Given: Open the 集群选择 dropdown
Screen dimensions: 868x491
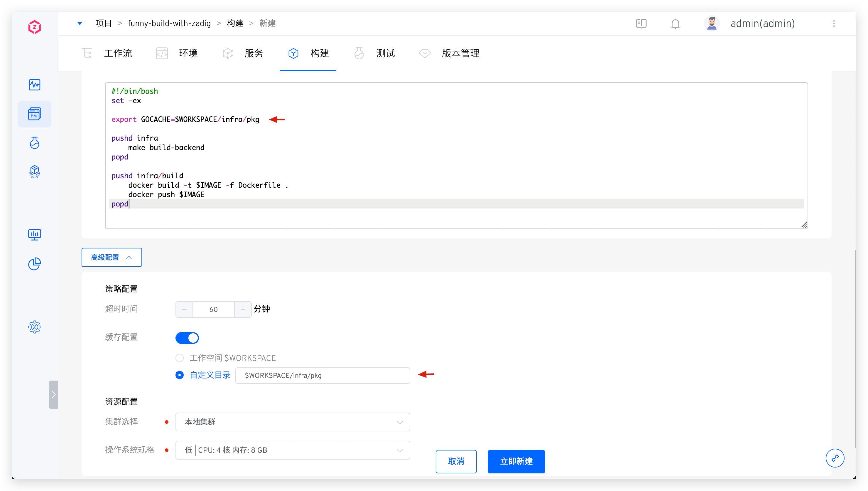Looking at the screenshot, I should point(293,422).
